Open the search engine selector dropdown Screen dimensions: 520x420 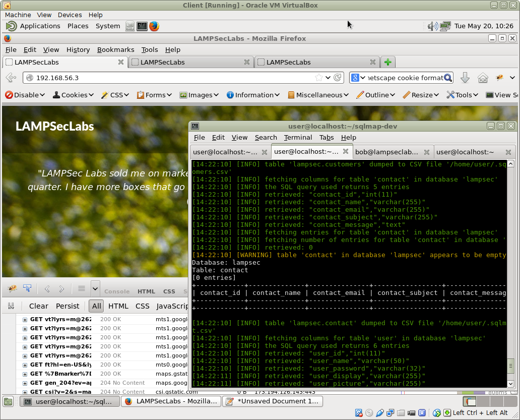358,78
